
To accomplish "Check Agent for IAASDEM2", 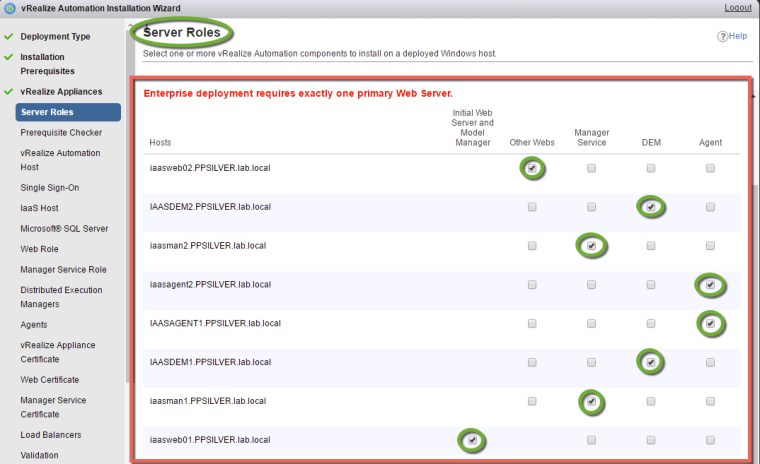I will (x=710, y=207).
